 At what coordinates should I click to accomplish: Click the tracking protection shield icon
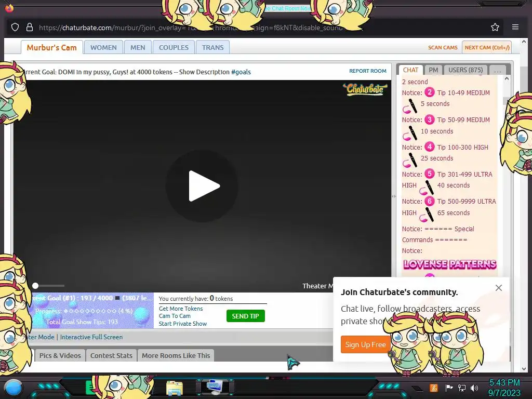coord(15,27)
